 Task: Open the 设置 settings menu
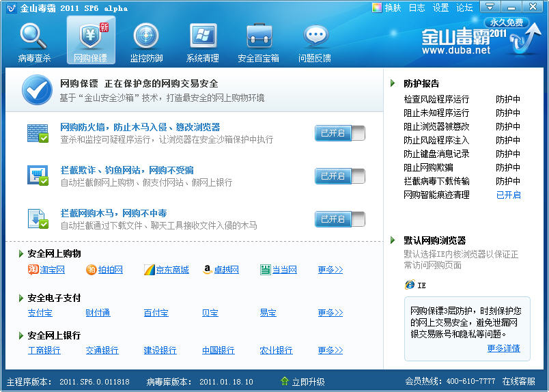pos(440,8)
